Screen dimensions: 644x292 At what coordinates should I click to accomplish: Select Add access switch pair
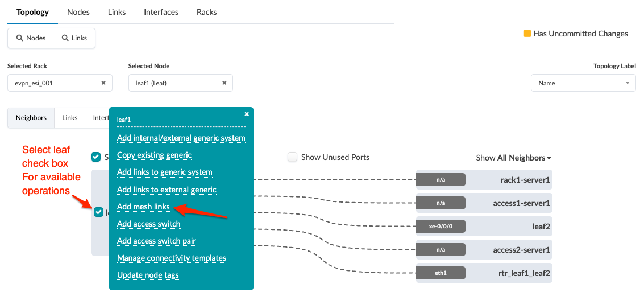pos(156,241)
